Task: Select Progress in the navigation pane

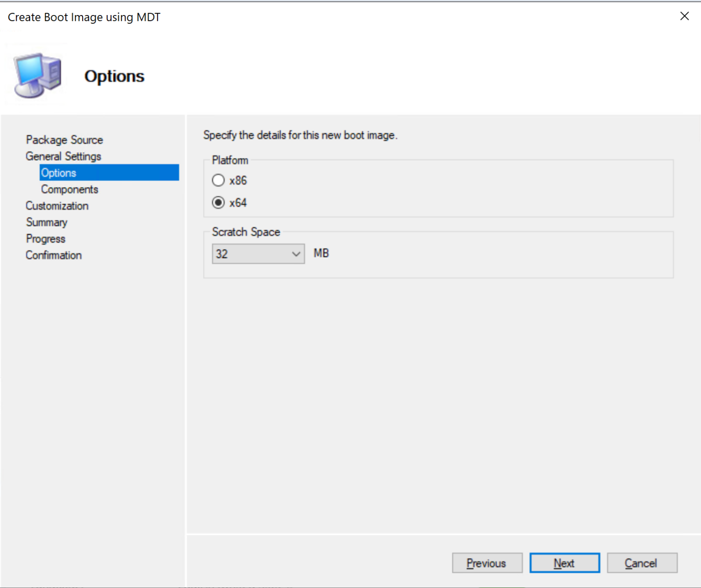Action: point(45,239)
